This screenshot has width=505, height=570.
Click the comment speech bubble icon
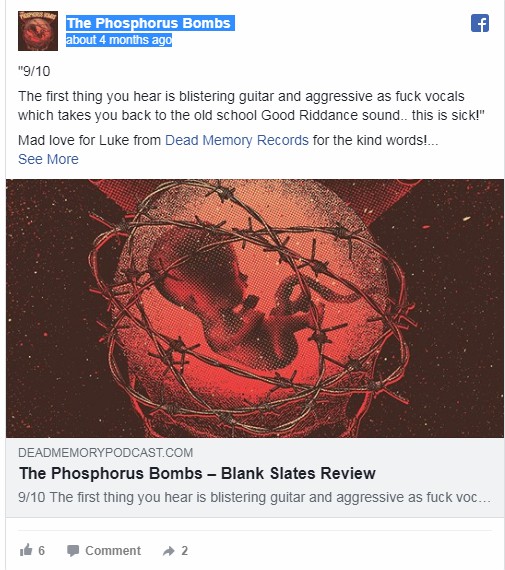(x=73, y=551)
